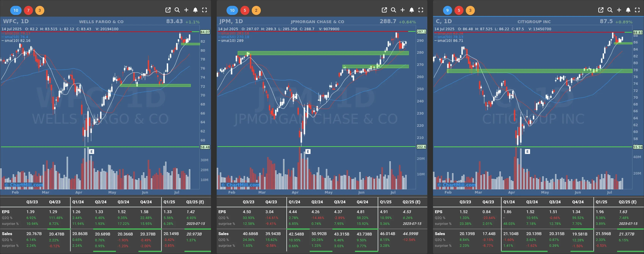This screenshot has height=254, width=644.
Task: Click Citigroup sma(10) 86.71 legend entry
Action: tap(449, 41)
